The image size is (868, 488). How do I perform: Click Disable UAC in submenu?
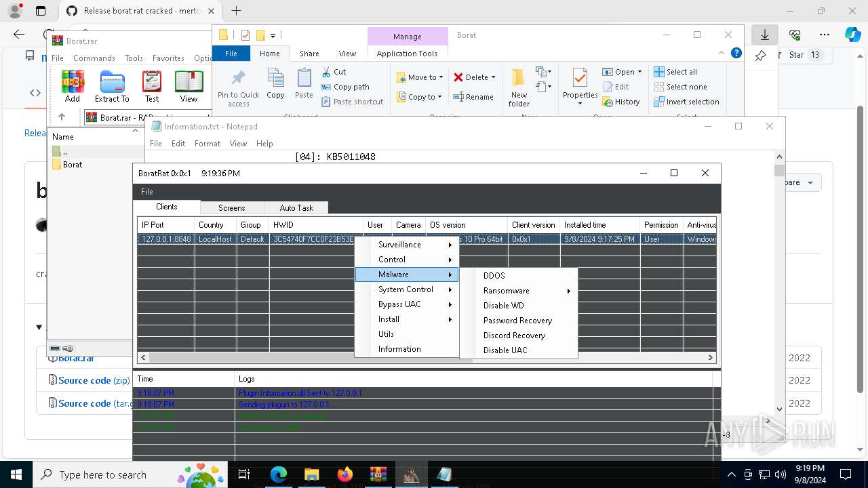point(519,350)
